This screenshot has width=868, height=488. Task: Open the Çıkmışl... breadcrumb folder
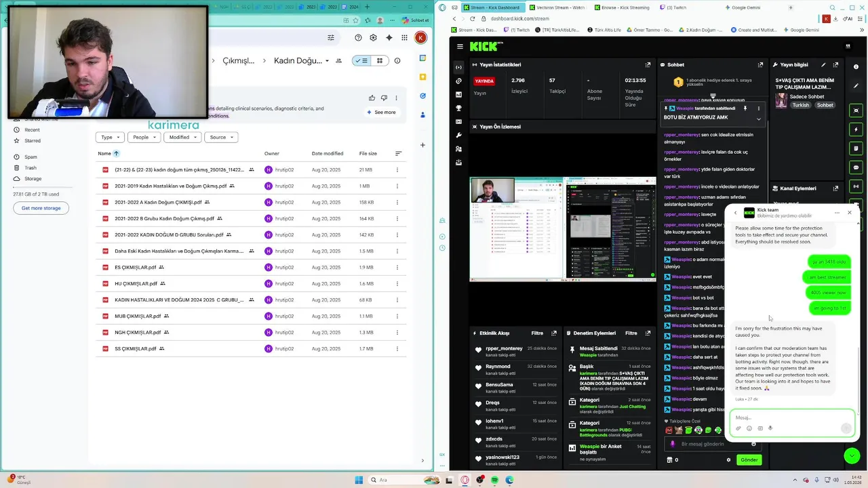click(x=239, y=60)
